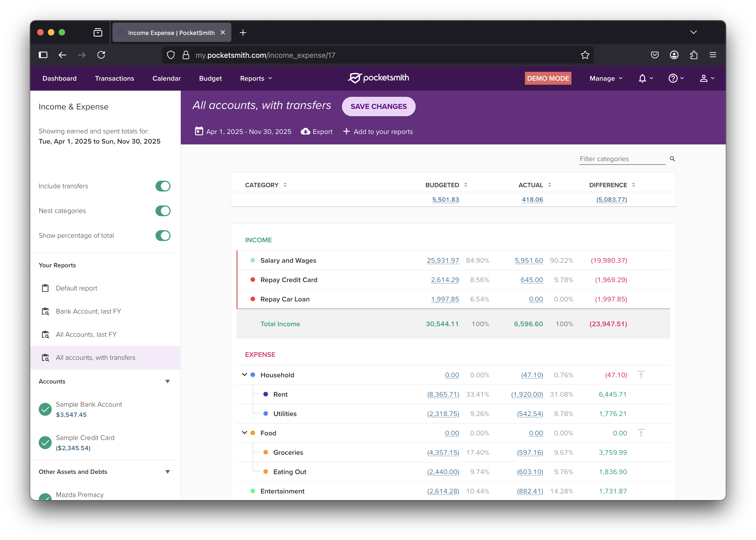
Task: Click the Default report clipboard icon
Action: pyautogui.click(x=45, y=288)
